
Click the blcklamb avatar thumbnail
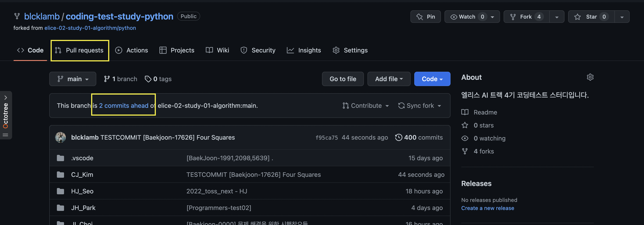tap(60, 137)
